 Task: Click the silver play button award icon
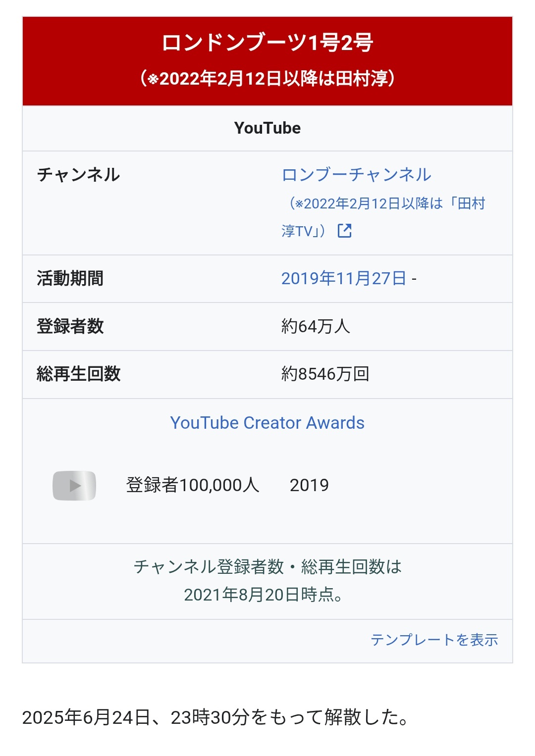pyautogui.click(x=74, y=485)
